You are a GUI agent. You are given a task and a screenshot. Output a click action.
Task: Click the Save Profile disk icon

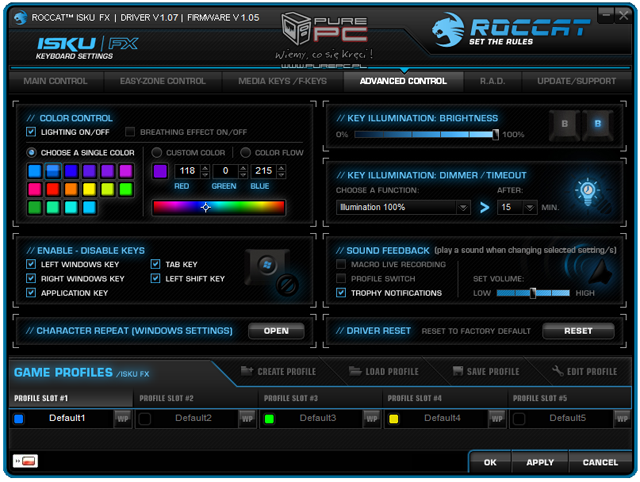click(455, 372)
